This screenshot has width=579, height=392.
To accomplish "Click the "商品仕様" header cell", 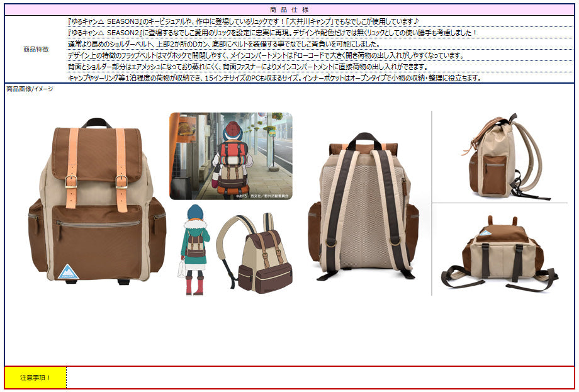I will pos(289,10).
